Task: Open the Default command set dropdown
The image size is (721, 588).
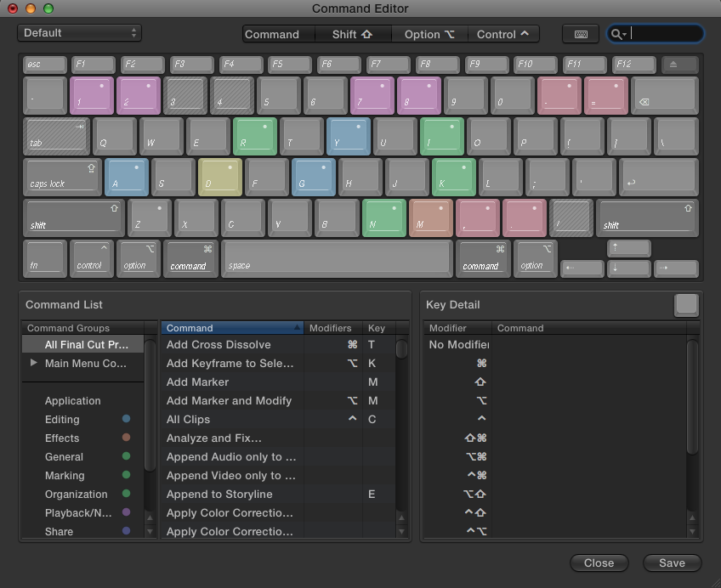Action: tap(79, 33)
